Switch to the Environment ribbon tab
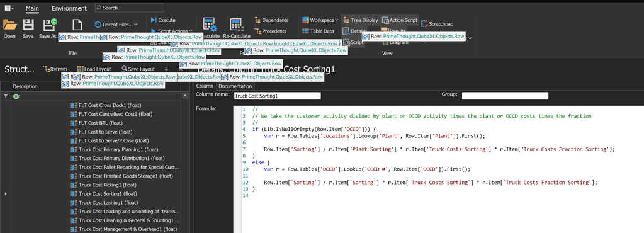Screen dimensions: 644x233 click(x=69, y=8)
